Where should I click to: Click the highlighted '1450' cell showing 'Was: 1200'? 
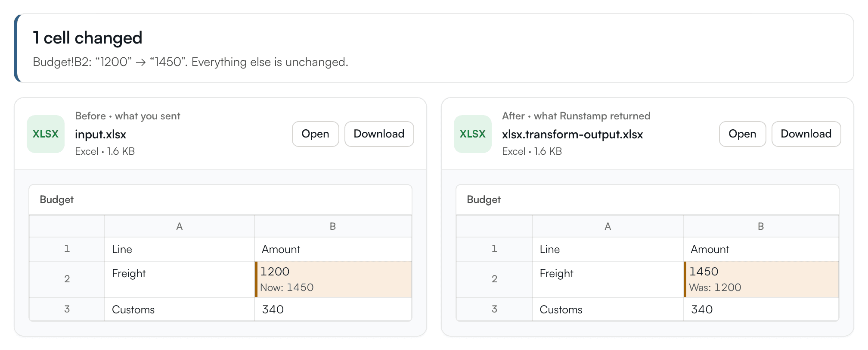pos(761,279)
